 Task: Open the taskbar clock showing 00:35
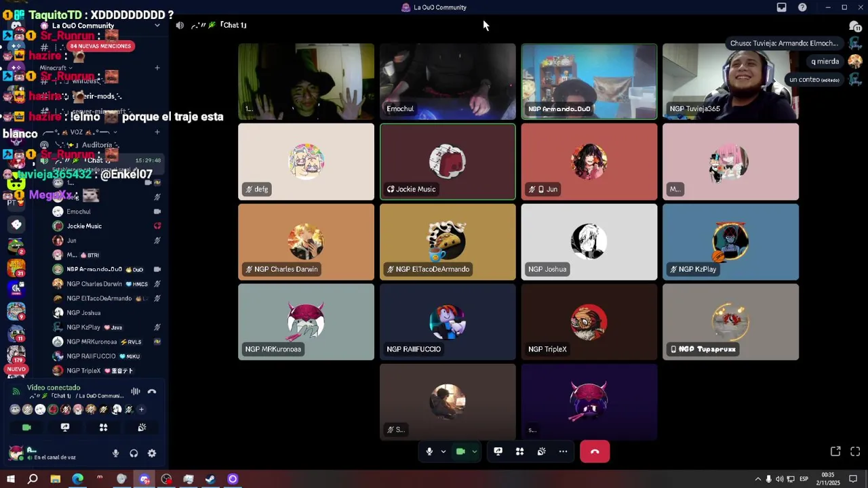click(x=828, y=479)
